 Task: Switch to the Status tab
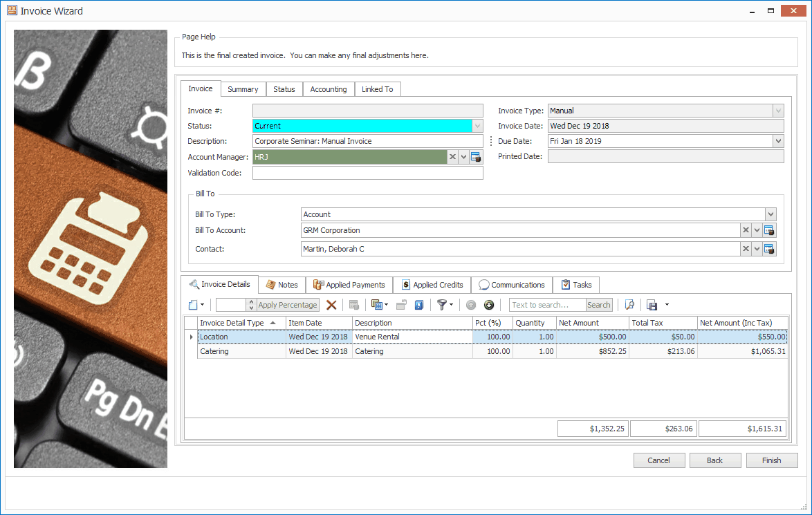click(284, 89)
